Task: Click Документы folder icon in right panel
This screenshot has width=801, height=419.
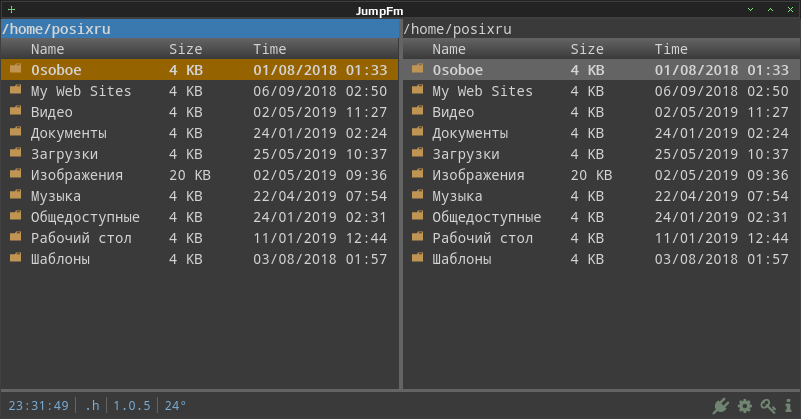Action: click(417, 131)
